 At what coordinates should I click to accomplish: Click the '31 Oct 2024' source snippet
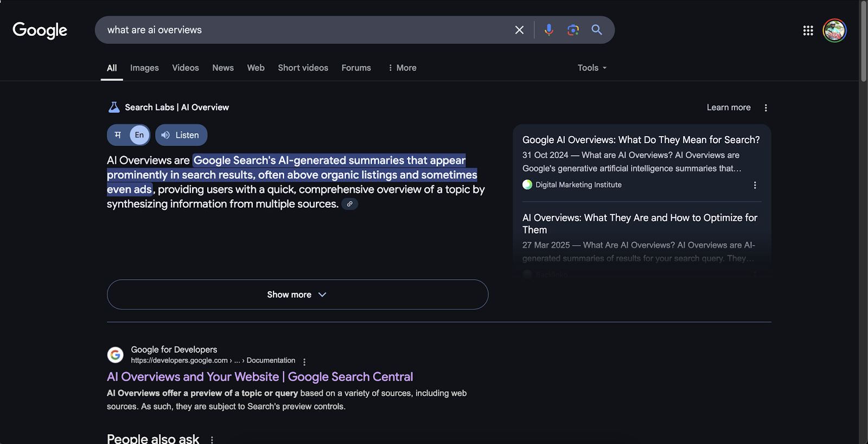pyautogui.click(x=632, y=162)
